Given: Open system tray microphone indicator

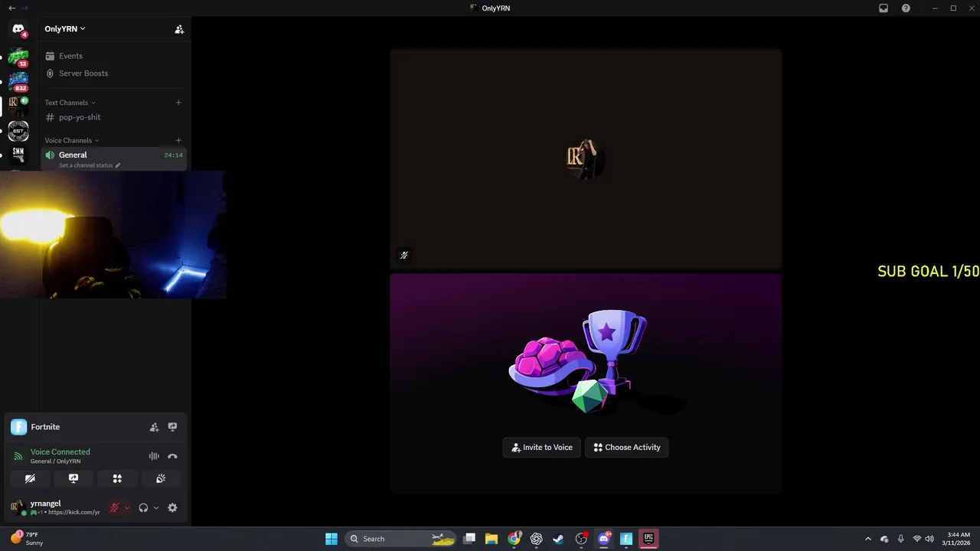Looking at the screenshot, I should (x=900, y=539).
